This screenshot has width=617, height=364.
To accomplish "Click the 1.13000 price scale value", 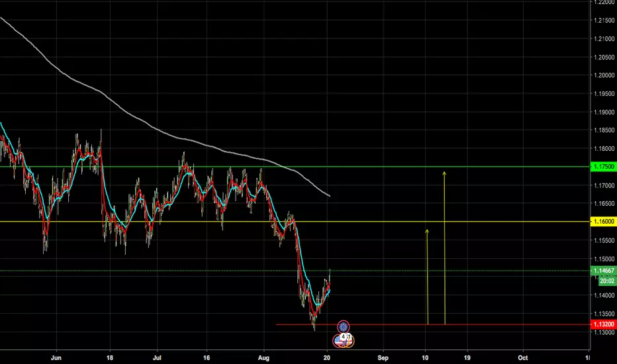I will tap(604, 332).
